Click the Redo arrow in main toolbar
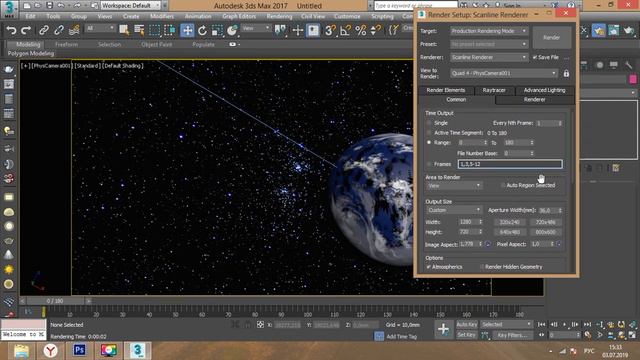Viewport: 640px width, 360px height. (26, 30)
